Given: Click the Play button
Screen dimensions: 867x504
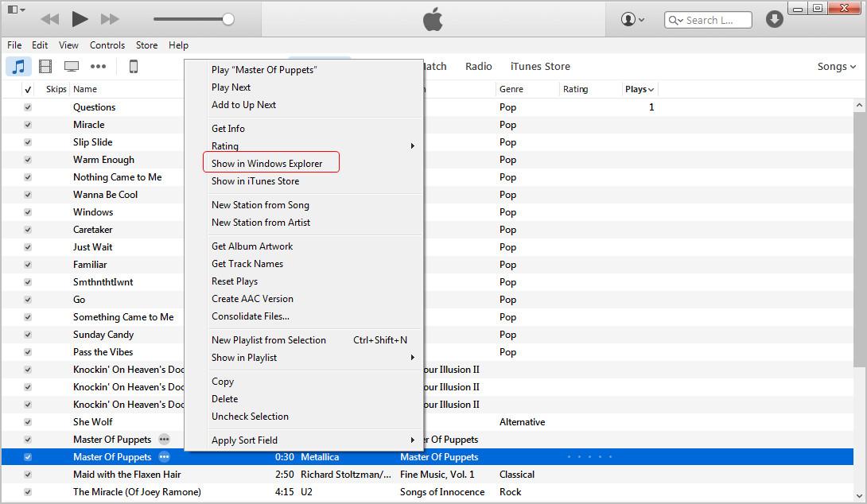Looking at the screenshot, I should coord(80,19).
